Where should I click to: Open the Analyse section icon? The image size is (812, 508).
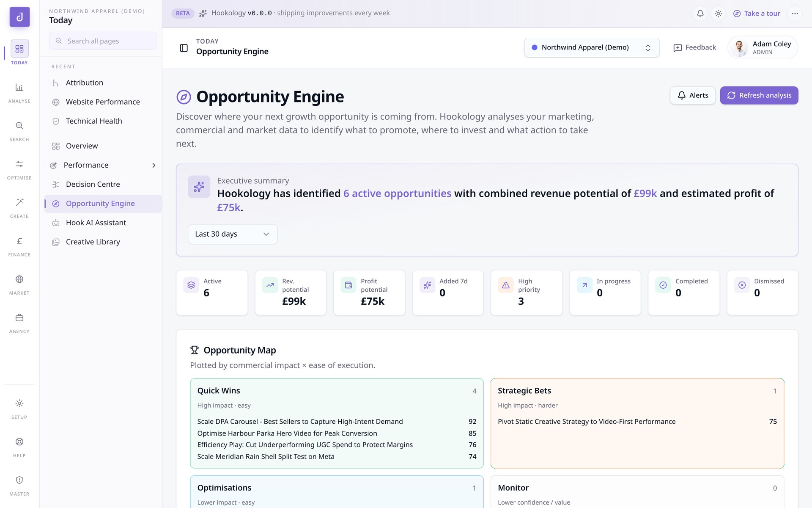[x=19, y=88]
